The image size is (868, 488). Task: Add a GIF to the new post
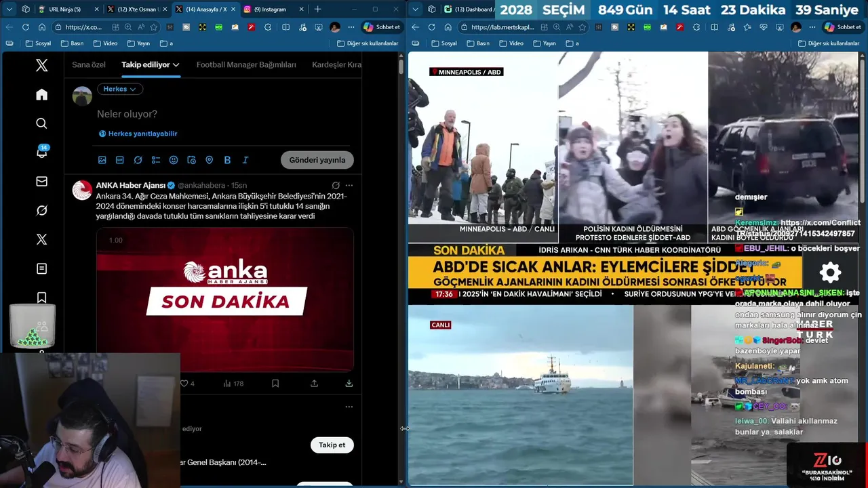pyautogui.click(x=120, y=160)
